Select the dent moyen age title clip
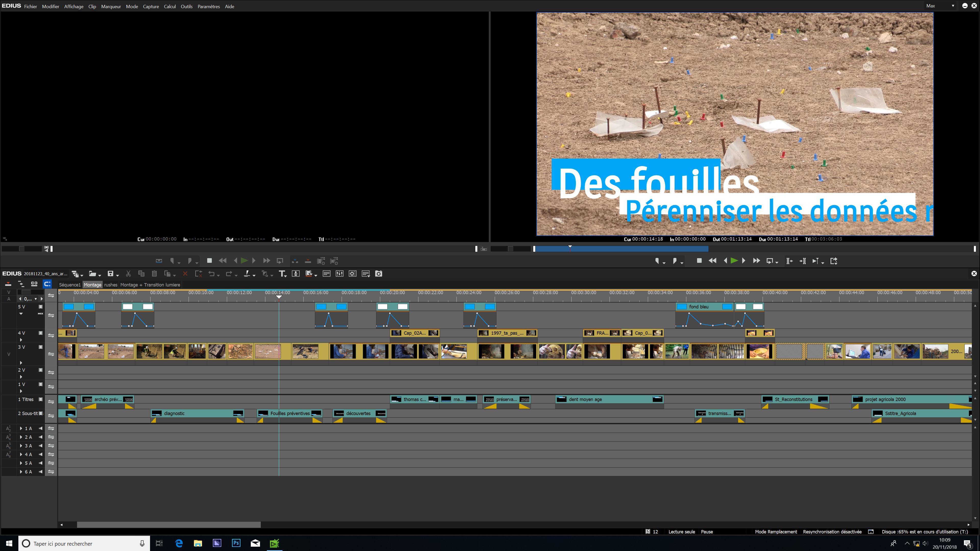 (x=609, y=399)
